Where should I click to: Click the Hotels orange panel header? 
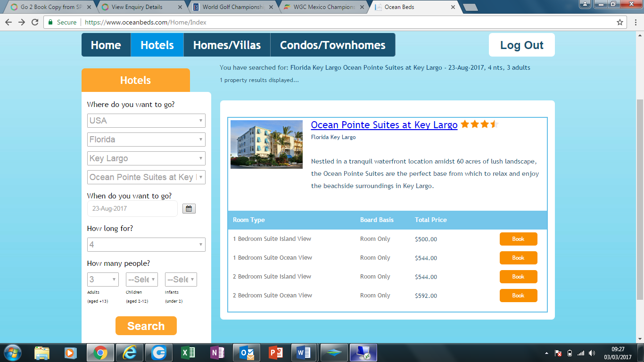136,80
